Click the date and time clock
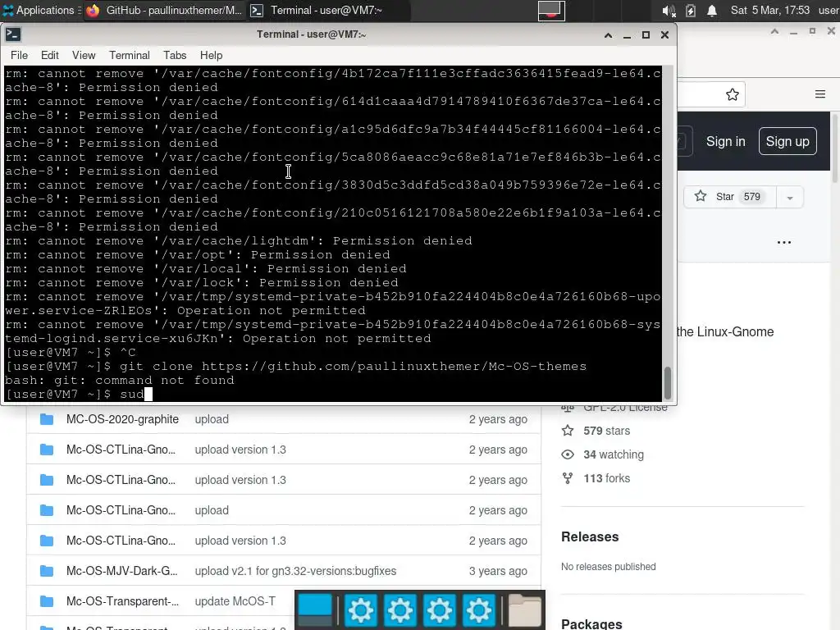Screen dimensions: 840x630 pos(769,10)
